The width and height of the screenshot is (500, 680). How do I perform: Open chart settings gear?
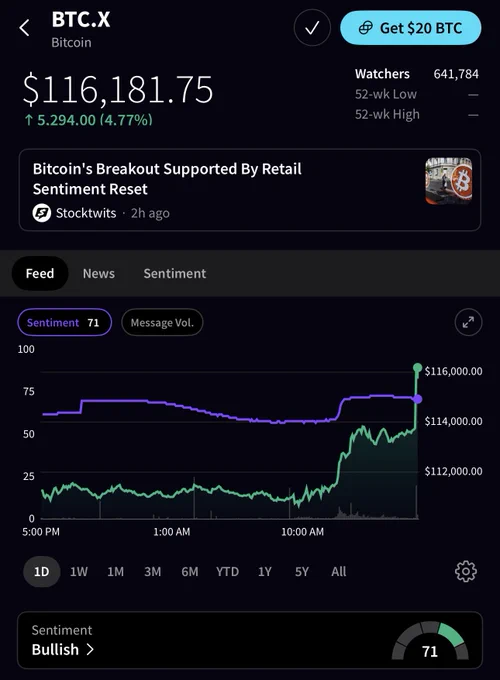coord(466,572)
